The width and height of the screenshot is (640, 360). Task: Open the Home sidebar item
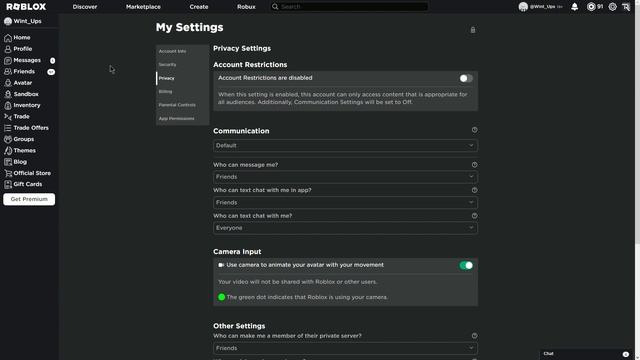coord(17,38)
